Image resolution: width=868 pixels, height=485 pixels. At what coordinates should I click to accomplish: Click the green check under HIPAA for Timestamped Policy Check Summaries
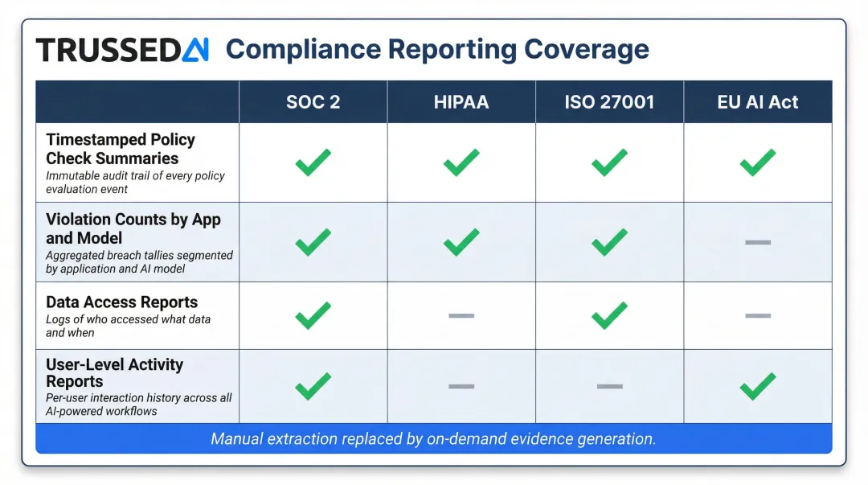coord(461,162)
